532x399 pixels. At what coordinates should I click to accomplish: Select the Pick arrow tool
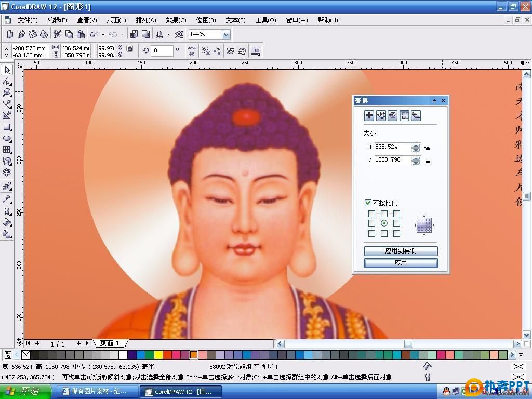[7, 70]
